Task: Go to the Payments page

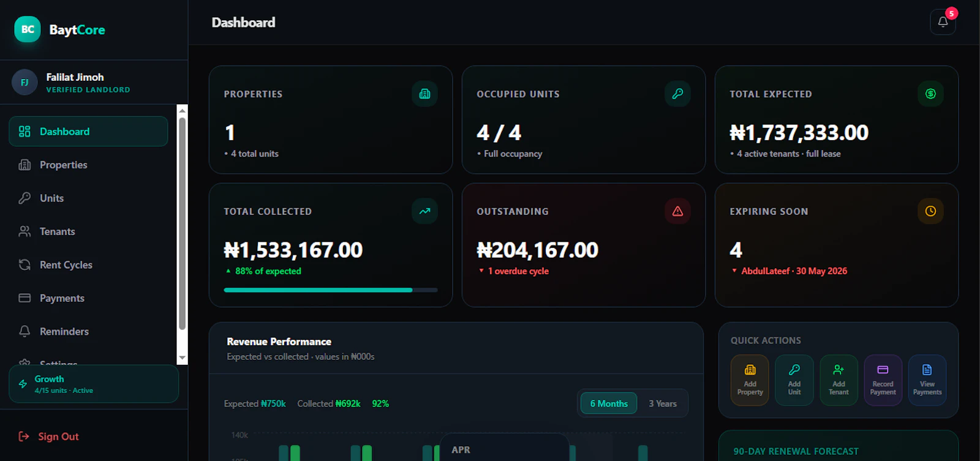Action: pos(88,298)
